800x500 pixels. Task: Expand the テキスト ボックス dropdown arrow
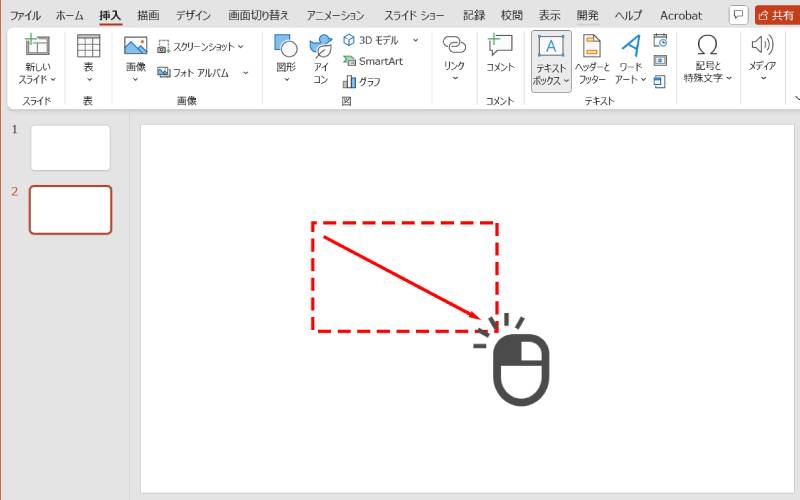click(x=566, y=81)
